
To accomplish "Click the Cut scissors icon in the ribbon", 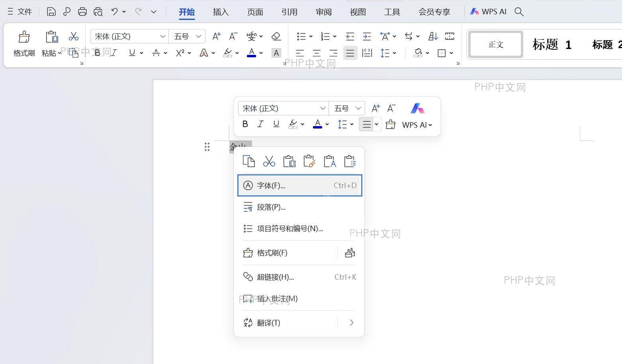I will point(74,37).
